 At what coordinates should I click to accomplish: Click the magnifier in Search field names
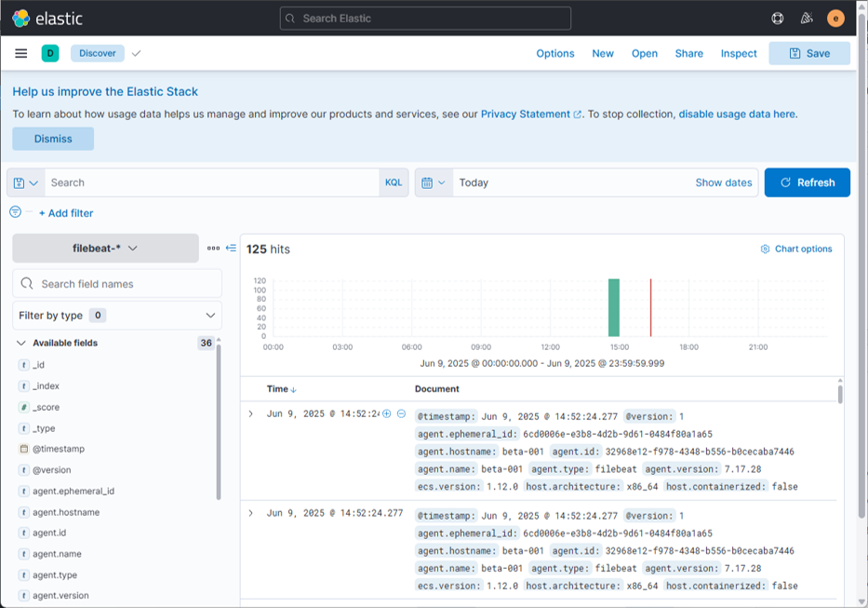[27, 284]
